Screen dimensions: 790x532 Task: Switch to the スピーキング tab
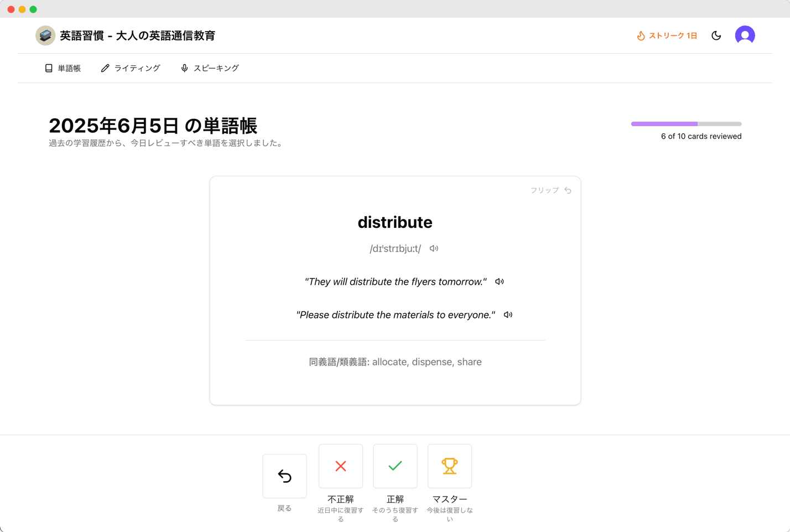coord(210,68)
